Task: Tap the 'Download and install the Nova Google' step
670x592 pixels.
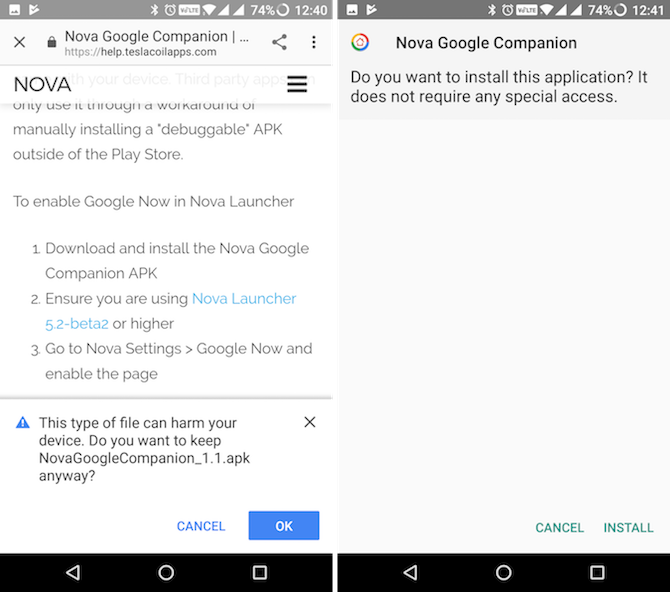Action: coord(177,261)
